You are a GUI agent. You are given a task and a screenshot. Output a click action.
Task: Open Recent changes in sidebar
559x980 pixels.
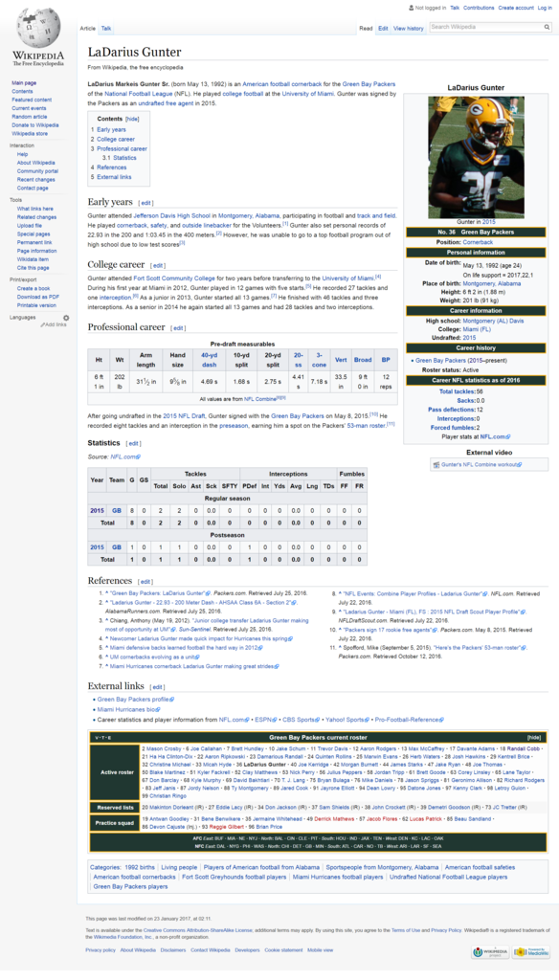[x=35, y=179]
